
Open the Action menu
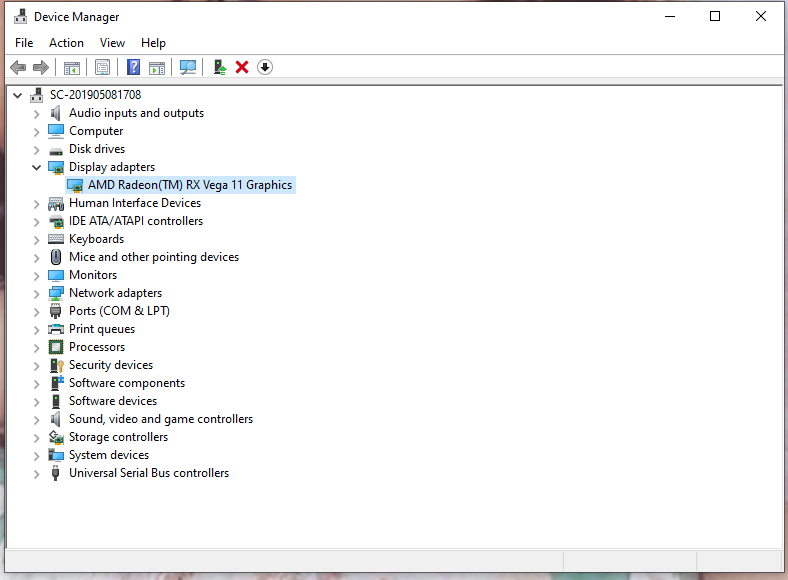[66, 43]
